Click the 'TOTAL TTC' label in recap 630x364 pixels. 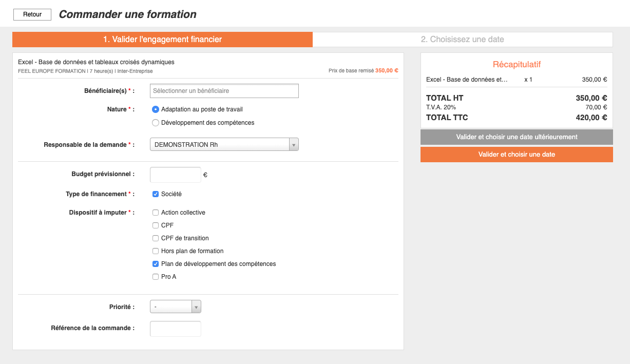tap(447, 118)
